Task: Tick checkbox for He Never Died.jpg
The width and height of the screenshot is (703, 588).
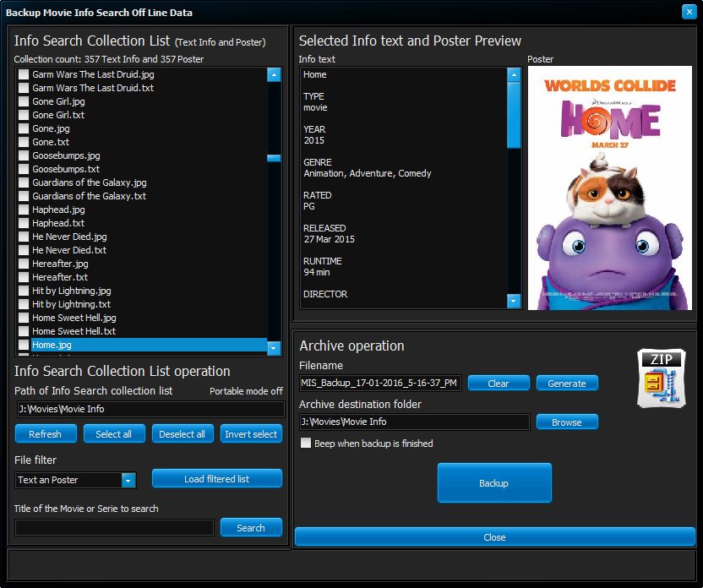Action: [24, 237]
